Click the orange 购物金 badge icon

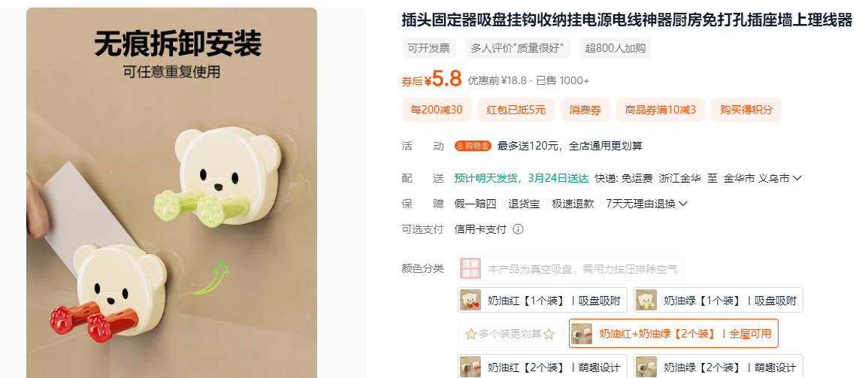tap(473, 146)
